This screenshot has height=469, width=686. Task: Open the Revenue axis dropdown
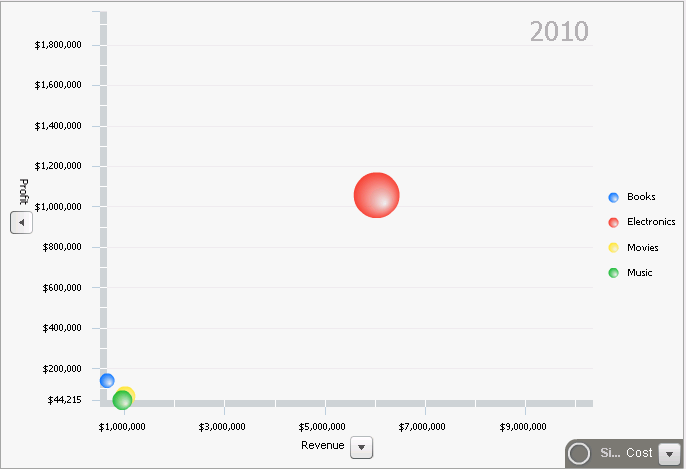361,447
